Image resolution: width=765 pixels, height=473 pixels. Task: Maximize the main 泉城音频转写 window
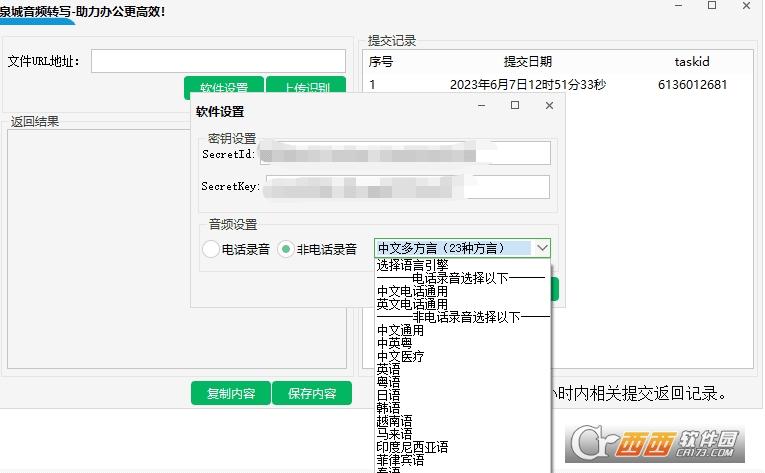pos(712,5)
